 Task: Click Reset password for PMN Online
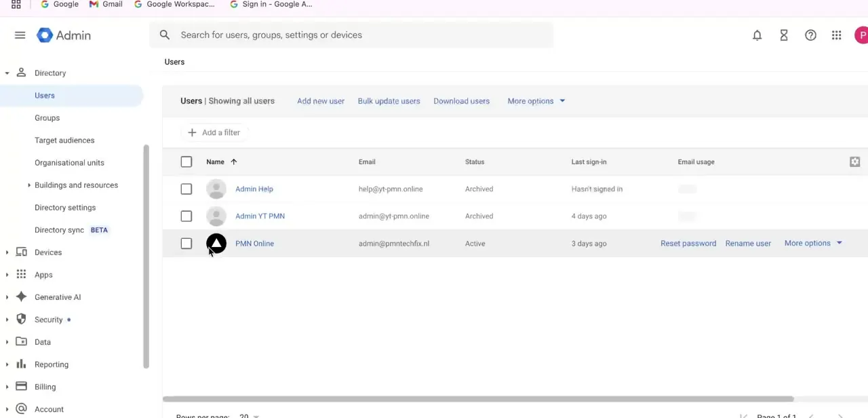pos(688,243)
